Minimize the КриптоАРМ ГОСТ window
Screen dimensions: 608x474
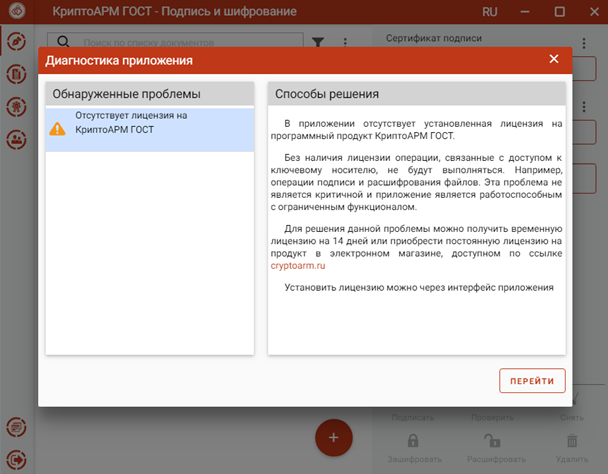click(x=525, y=12)
